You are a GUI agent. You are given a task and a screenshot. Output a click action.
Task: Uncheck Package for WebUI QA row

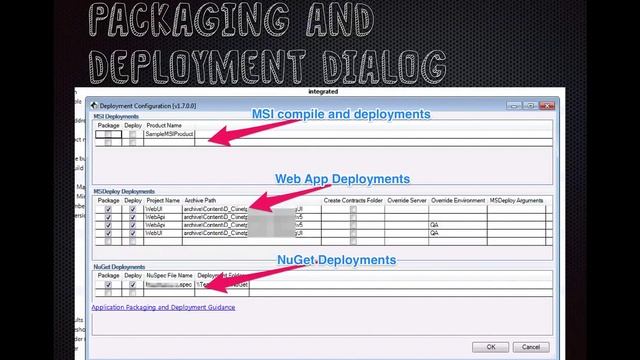[x=108, y=233]
